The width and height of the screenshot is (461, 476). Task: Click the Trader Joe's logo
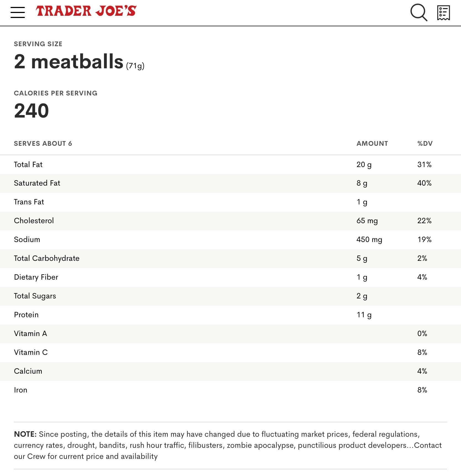(86, 11)
